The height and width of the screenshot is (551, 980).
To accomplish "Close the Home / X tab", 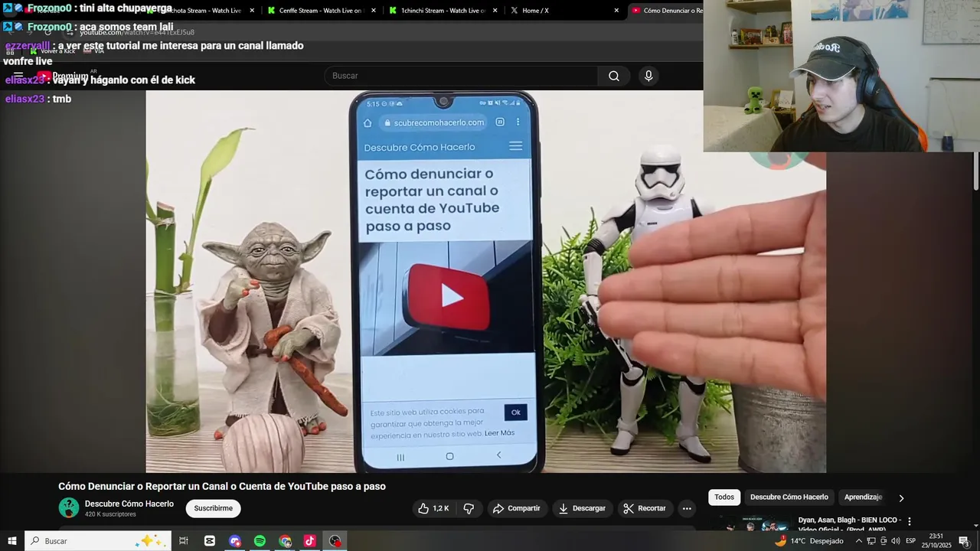I will [x=616, y=11].
